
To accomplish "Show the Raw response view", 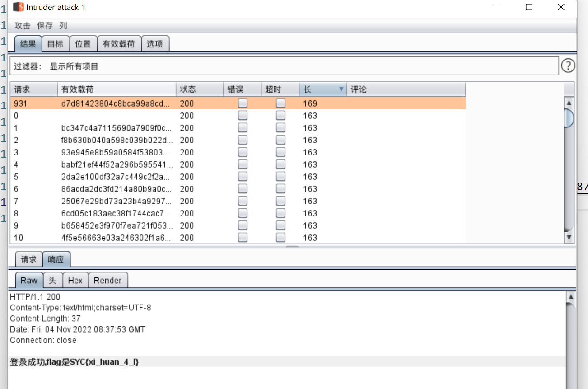I will tap(29, 280).
